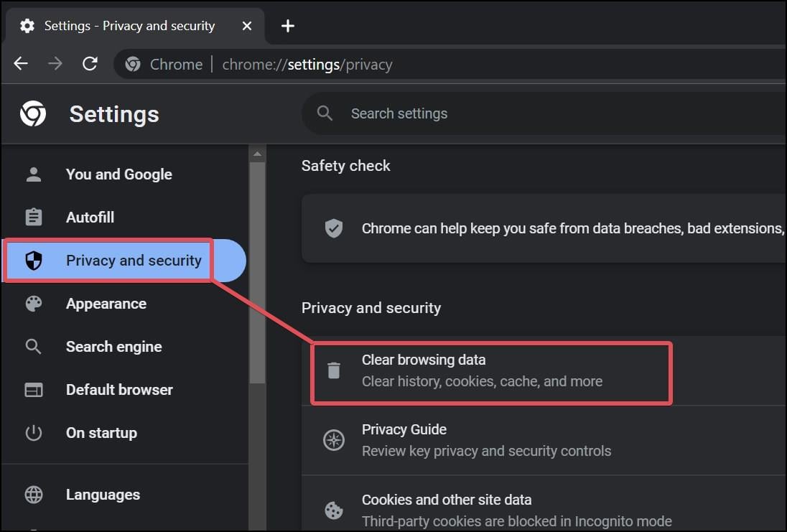Open a new browser tab
Viewport: 787px width, 532px height.
pyautogui.click(x=288, y=26)
